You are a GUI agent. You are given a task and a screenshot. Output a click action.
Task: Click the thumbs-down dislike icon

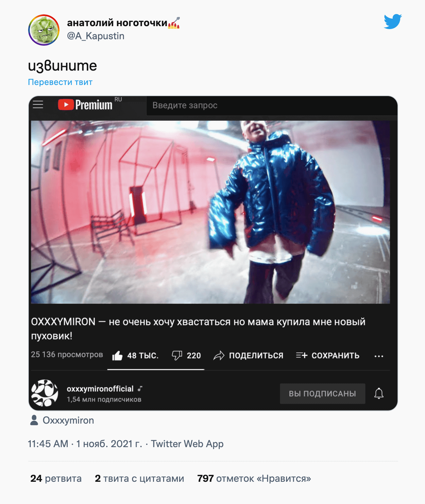[177, 355]
